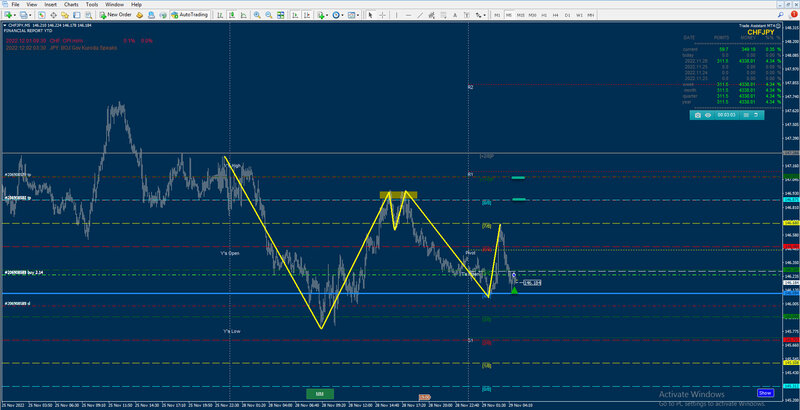Select the cursor arrow tool
Image resolution: width=800 pixels, height=410 pixels.
(370, 15)
